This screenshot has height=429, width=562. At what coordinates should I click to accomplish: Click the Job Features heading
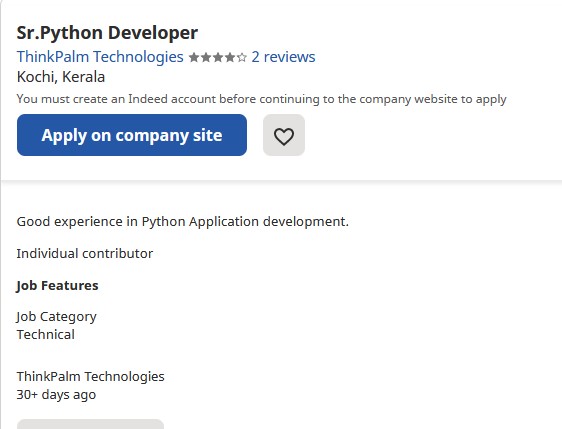click(x=57, y=286)
